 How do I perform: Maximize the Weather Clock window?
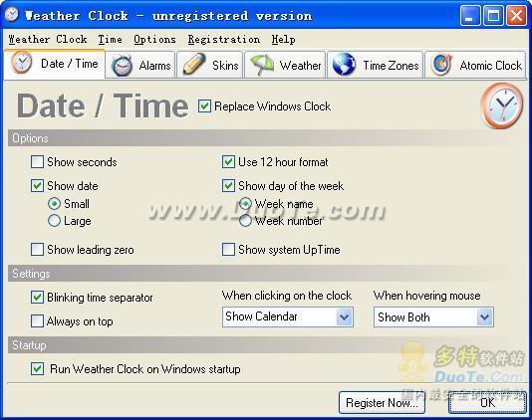pyautogui.click(x=493, y=15)
